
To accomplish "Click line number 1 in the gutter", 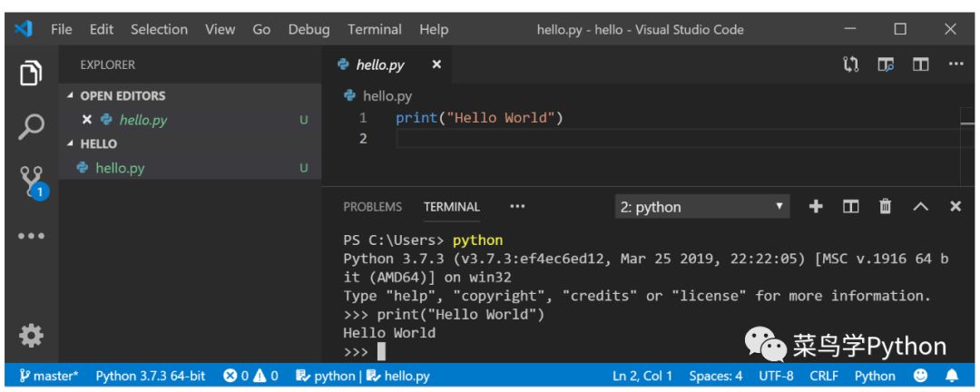I will tap(363, 118).
